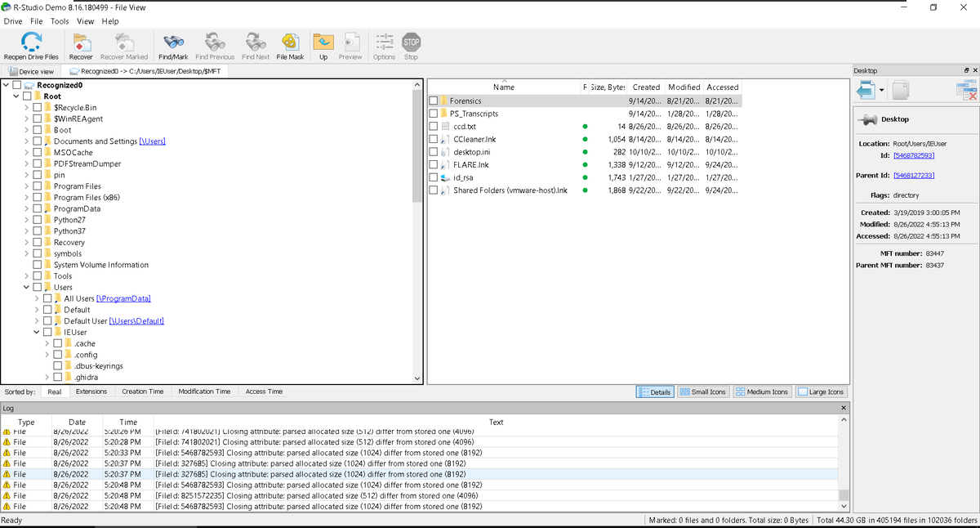Open the Tools menu

click(x=60, y=21)
